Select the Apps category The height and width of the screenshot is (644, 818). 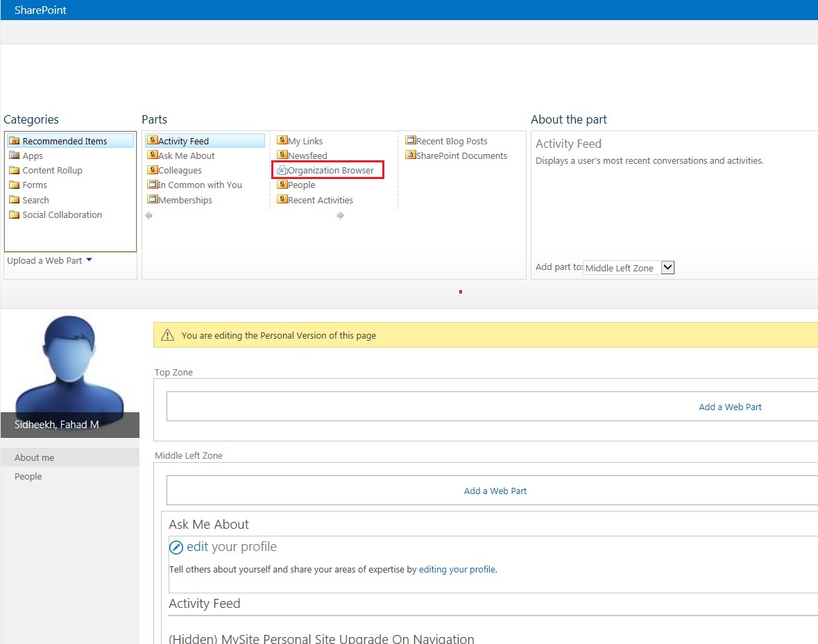[x=33, y=155]
